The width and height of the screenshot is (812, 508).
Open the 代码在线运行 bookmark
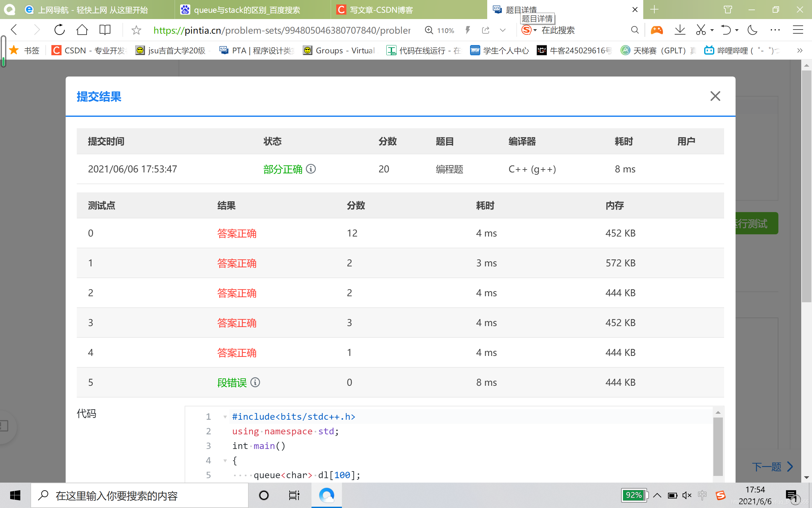[424, 50]
